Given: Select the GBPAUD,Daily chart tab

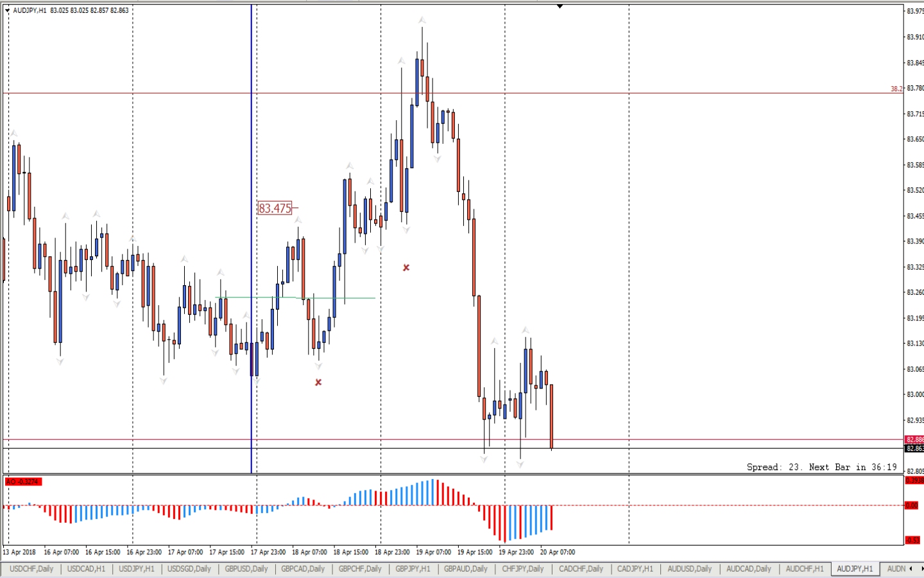Looking at the screenshot, I should tap(466, 569).
